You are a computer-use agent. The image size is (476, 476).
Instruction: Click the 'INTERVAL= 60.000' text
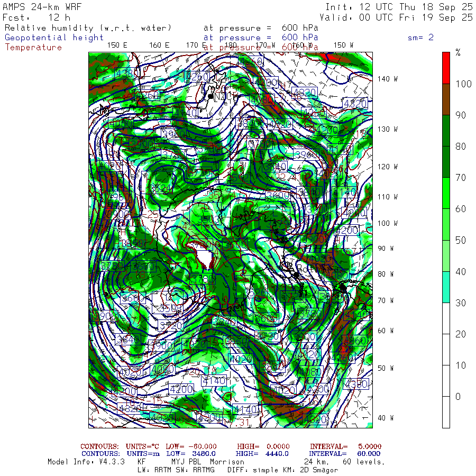[345, 454]
